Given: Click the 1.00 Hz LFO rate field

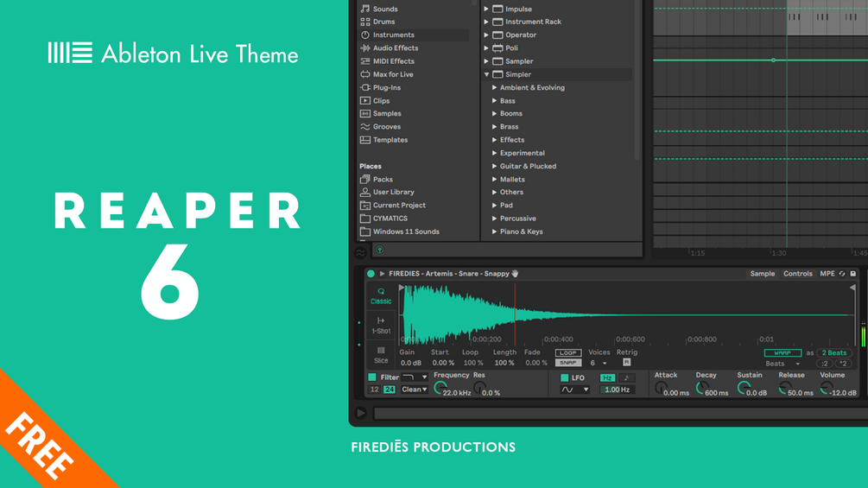Looking at the screenshot, I should tap(617, 390).
